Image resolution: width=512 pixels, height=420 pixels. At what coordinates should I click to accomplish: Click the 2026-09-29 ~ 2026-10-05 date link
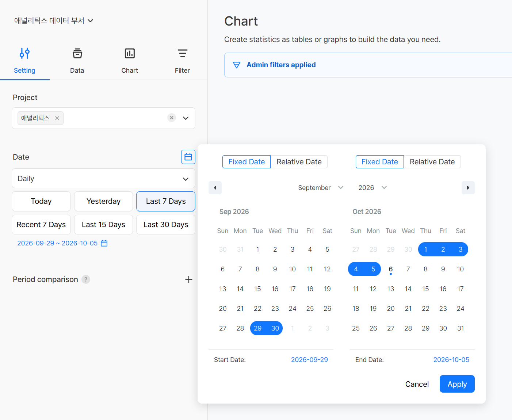(x=57, y=243)
